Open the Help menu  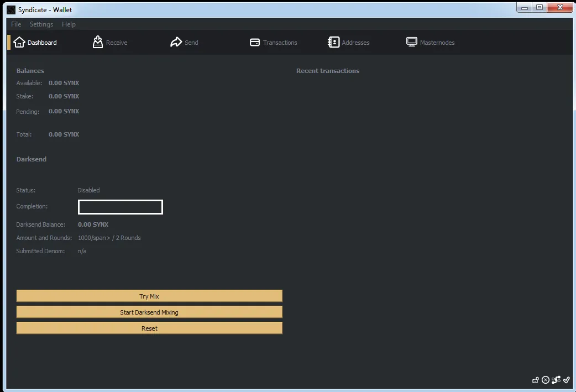(69, 24)
